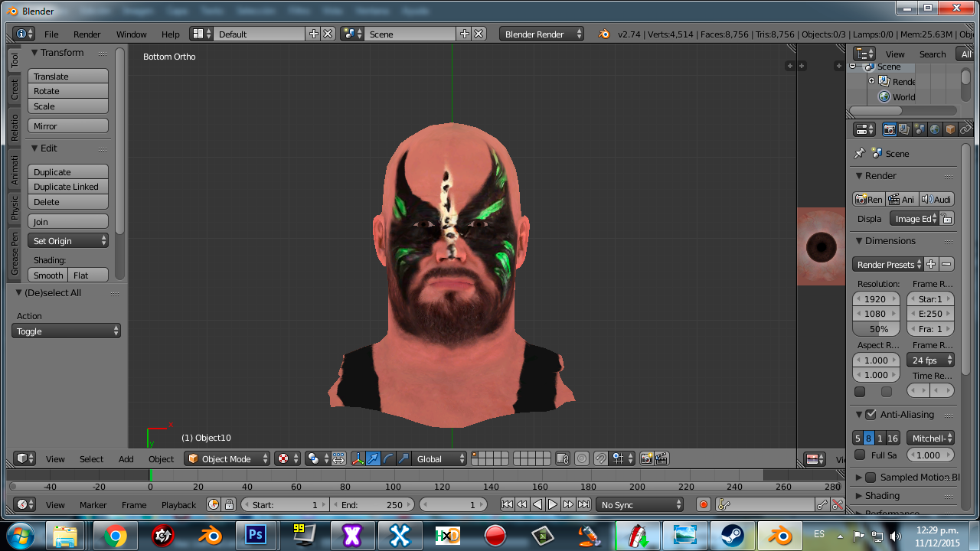Image resolution: width=980 pixels, height=551 pixels.
Task: Click the add new scene plus icon
Action: coord(464,34)
